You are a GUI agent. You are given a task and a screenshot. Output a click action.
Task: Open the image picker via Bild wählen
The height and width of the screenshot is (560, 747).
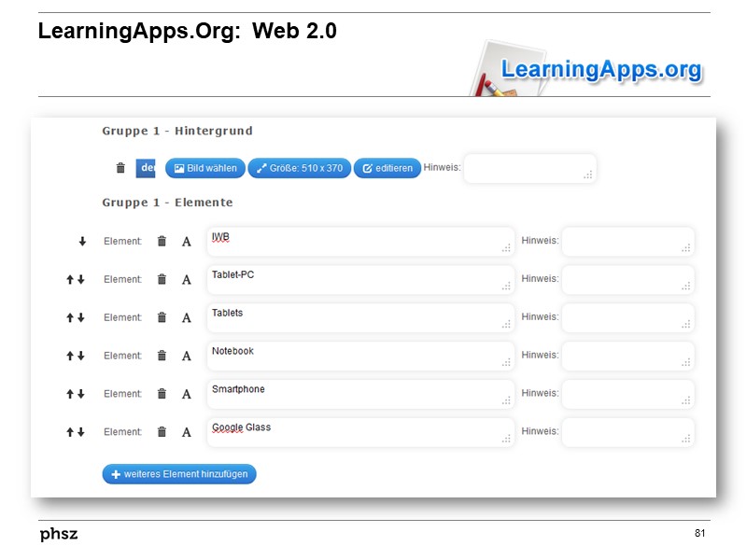[x=204, y=168]
